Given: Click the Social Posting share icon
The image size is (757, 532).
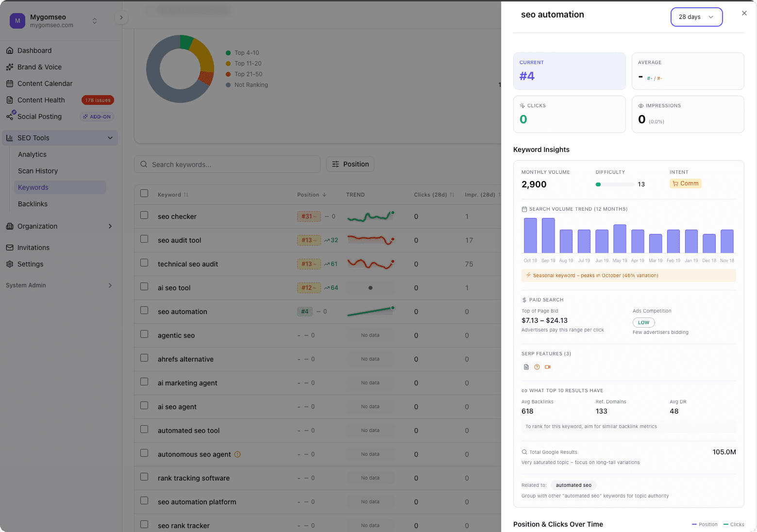Looking at the screenshot, I should (10, 116).
